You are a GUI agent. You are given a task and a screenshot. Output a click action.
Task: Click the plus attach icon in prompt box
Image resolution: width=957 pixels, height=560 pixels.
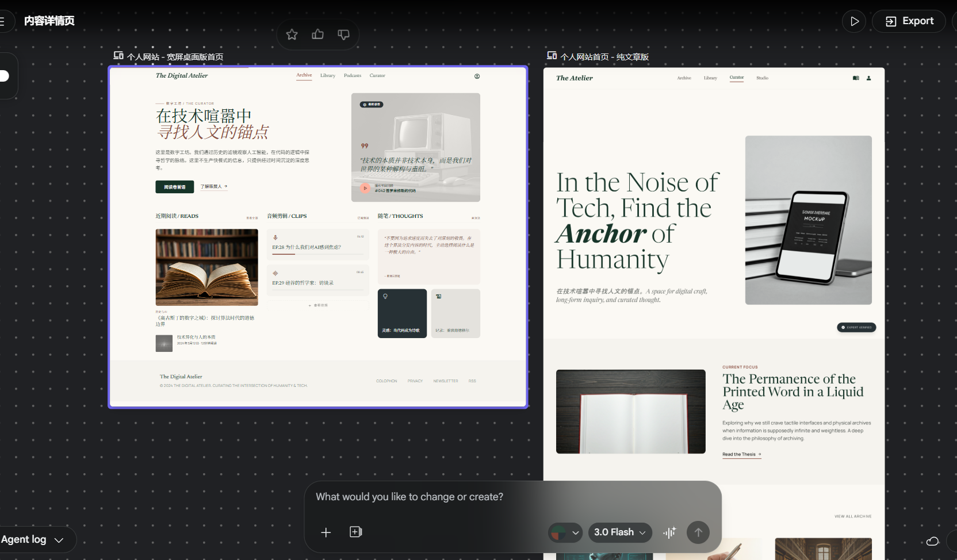coord(326,532)
